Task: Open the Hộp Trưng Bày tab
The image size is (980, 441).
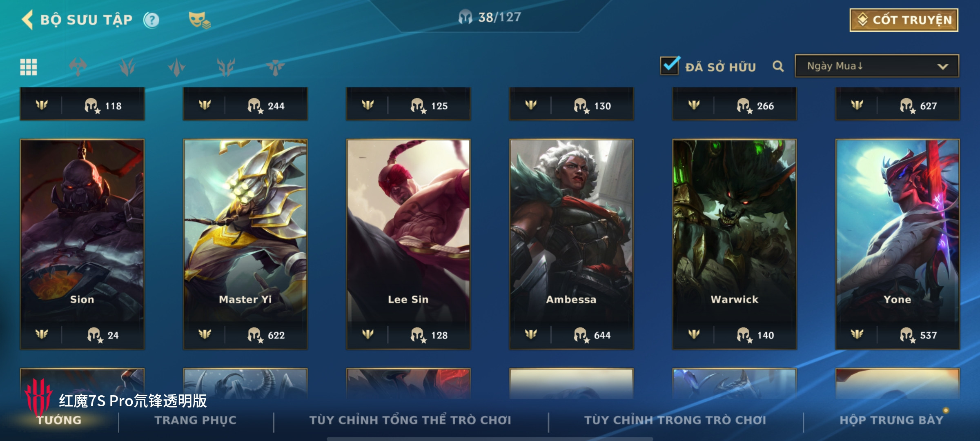Action: tap(891, 420)
